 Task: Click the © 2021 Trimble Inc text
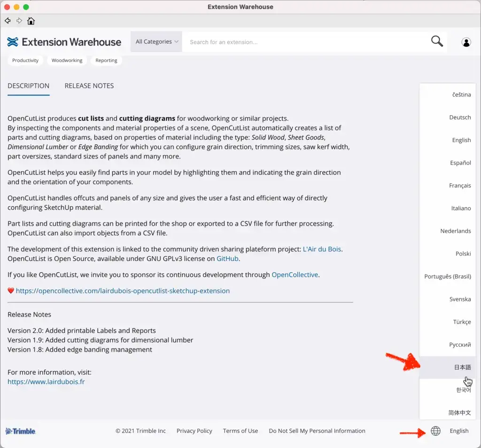[x=140, y=431]
